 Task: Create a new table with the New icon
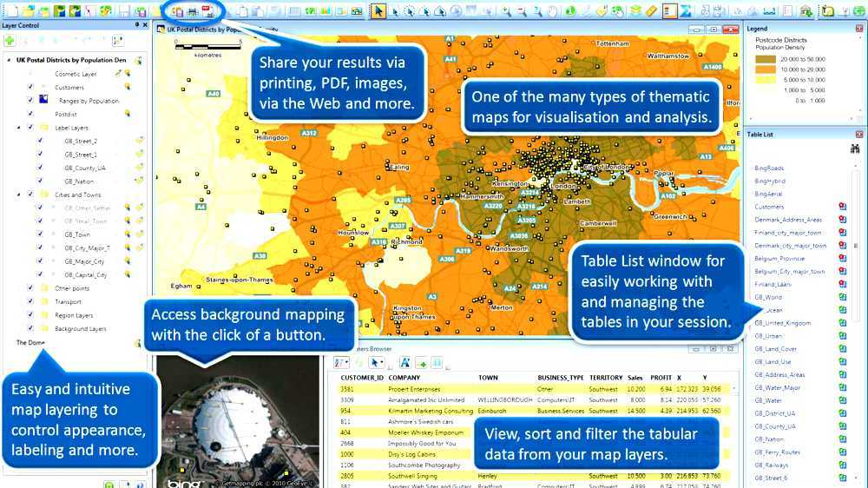[x=11, y=10]
